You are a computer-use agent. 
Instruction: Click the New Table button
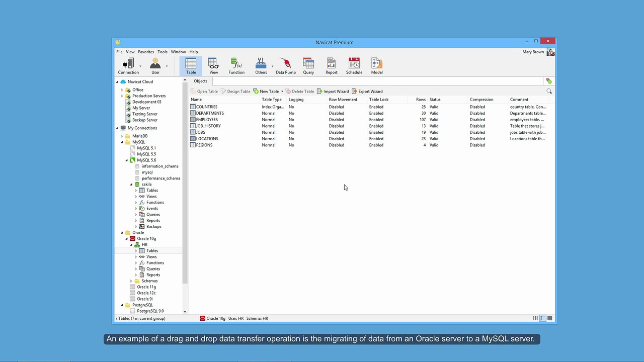[266, 92]
